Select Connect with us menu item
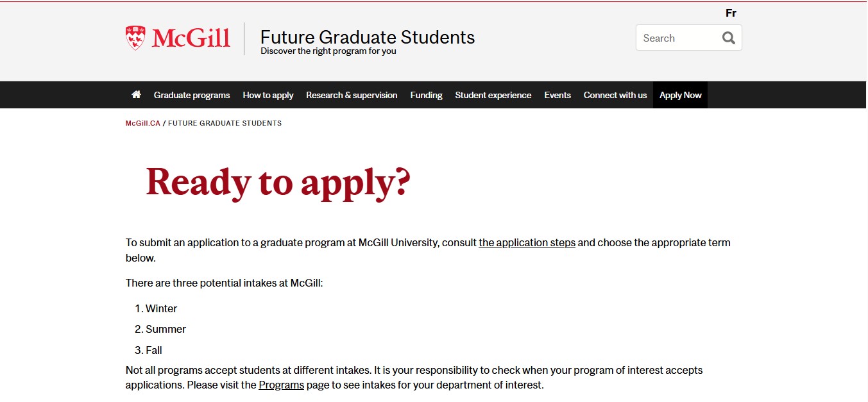Screen dimensions: 868x402 click(x=615, y=95)
